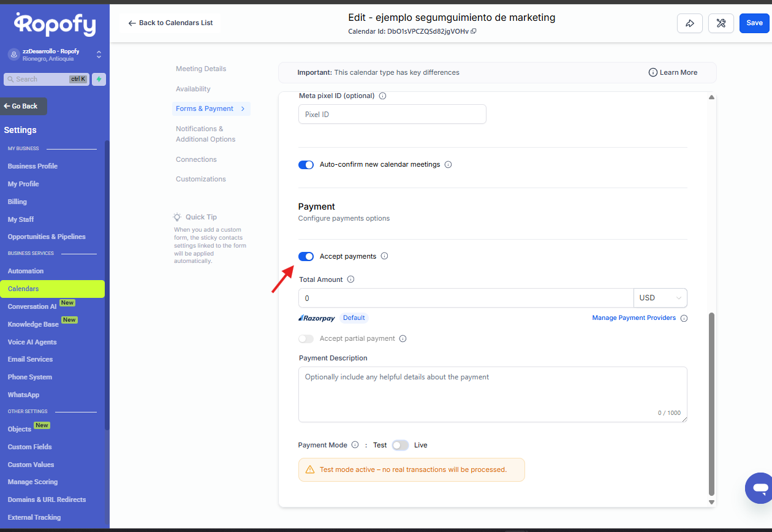Click the green lightning bolt quick action icon

click(x=99, y=79)
